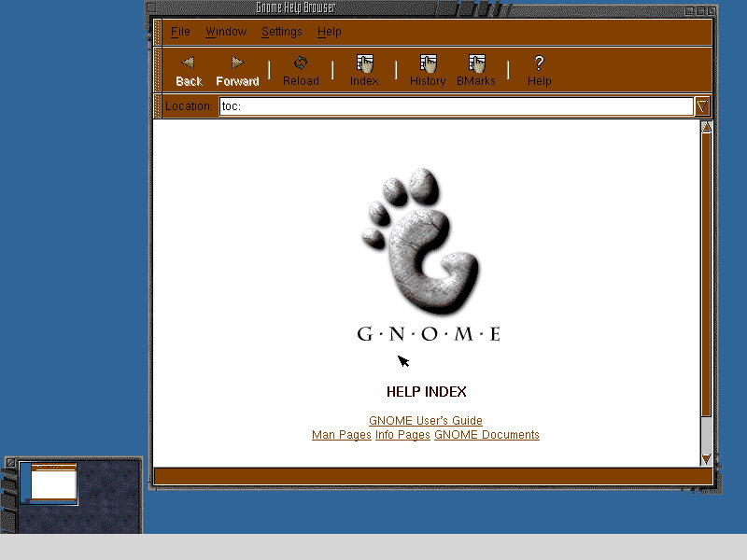Screen dimensions: 747x560
Task: Click the scrollbar up arrow
Action: pos(707,126)
